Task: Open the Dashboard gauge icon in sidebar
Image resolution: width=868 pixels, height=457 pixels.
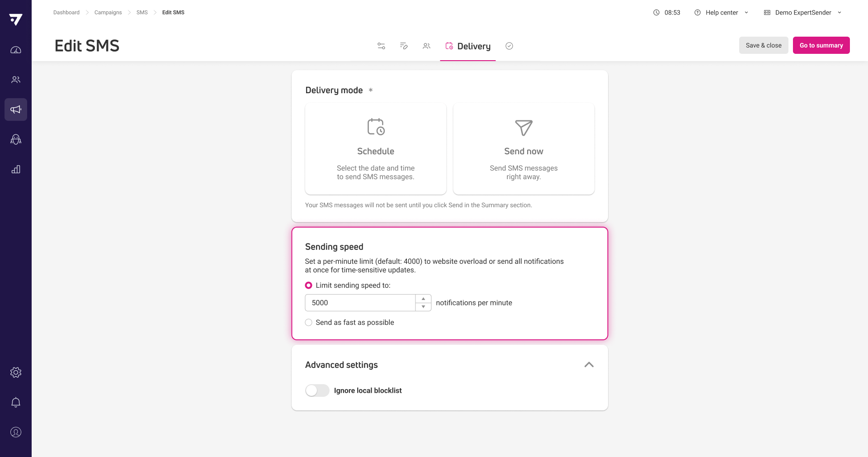Action: pos(16,50)
